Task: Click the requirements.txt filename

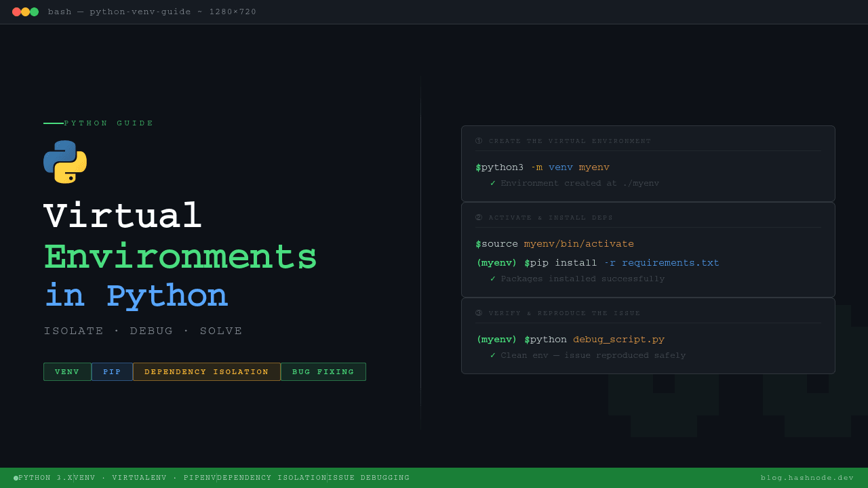Action: point(670,263)
